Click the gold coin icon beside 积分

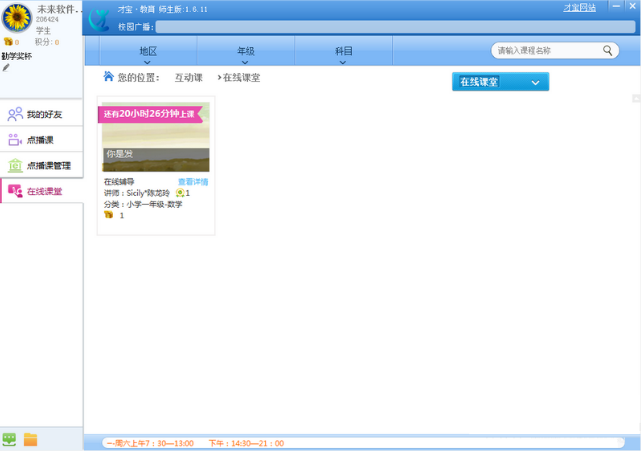pyautogui.click(x=8, y=41)
